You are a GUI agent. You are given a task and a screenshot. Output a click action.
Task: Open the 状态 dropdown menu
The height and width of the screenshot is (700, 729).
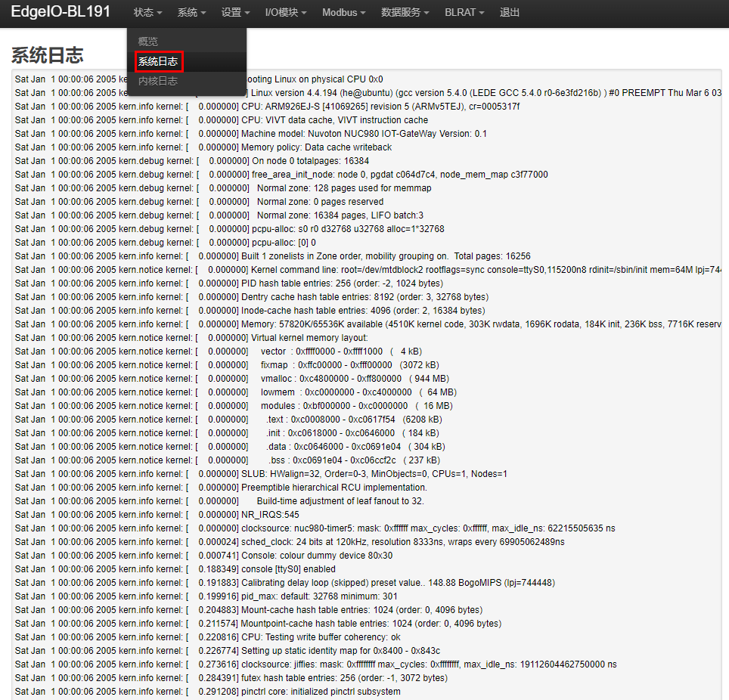(148, 13)
